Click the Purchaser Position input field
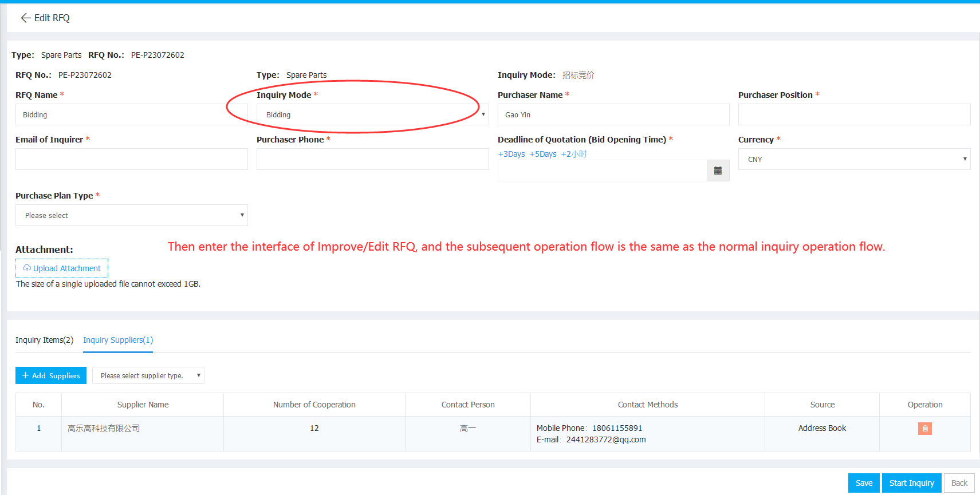Viewport: 980px width, 495px height. [x=854, y=114]
